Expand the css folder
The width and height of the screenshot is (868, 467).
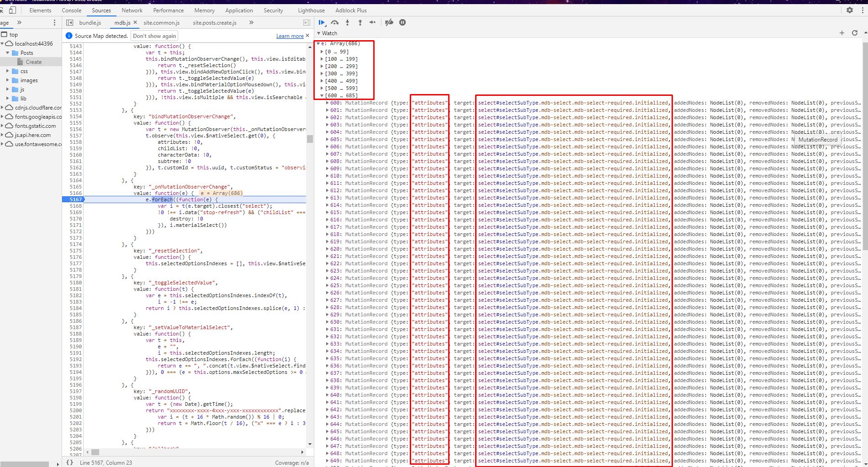[x=8, y=71]
